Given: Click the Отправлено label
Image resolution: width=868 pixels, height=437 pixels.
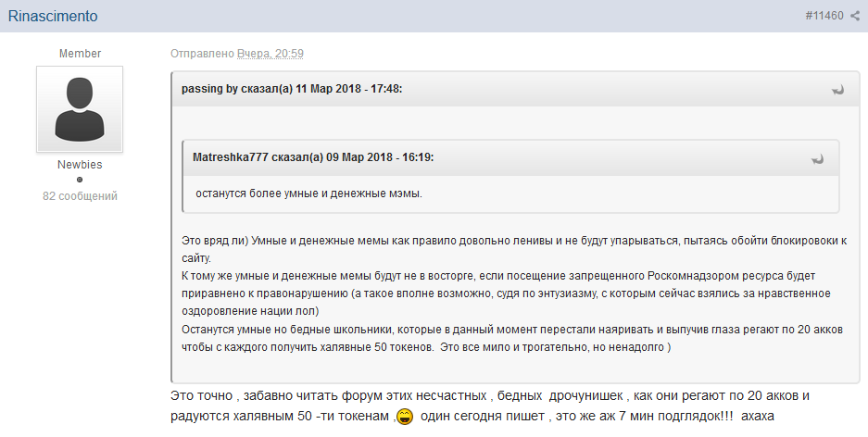Looking at the screenshot, I should click(202, 54).
